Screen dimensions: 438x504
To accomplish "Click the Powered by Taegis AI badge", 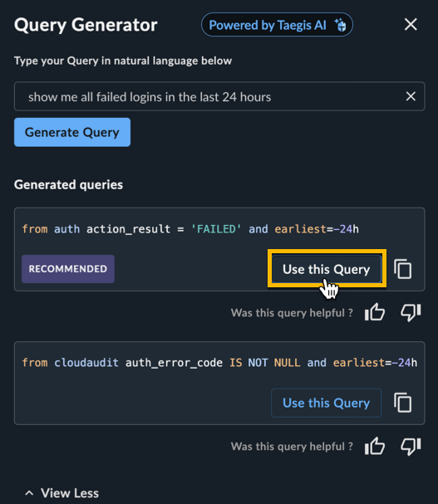I will coord(277,25).
